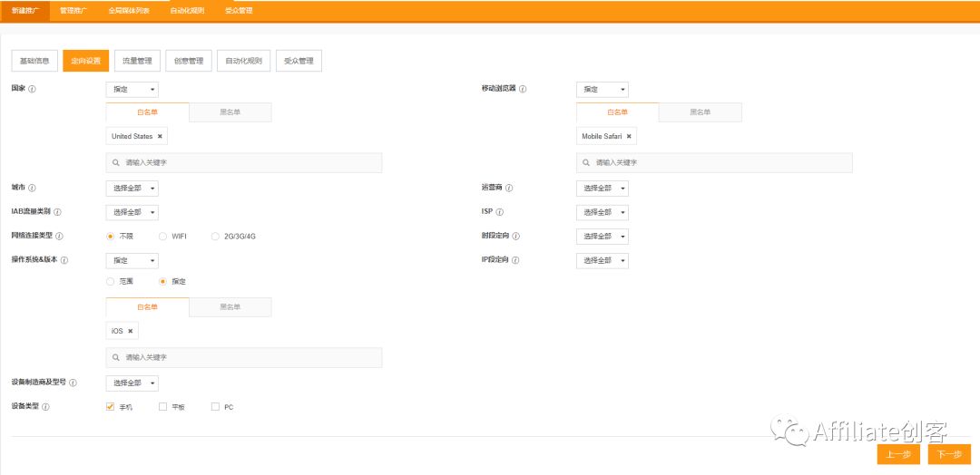980x475 pixels.
Task: Click the info icon beside 设备类型
Action: click(45, 407)
